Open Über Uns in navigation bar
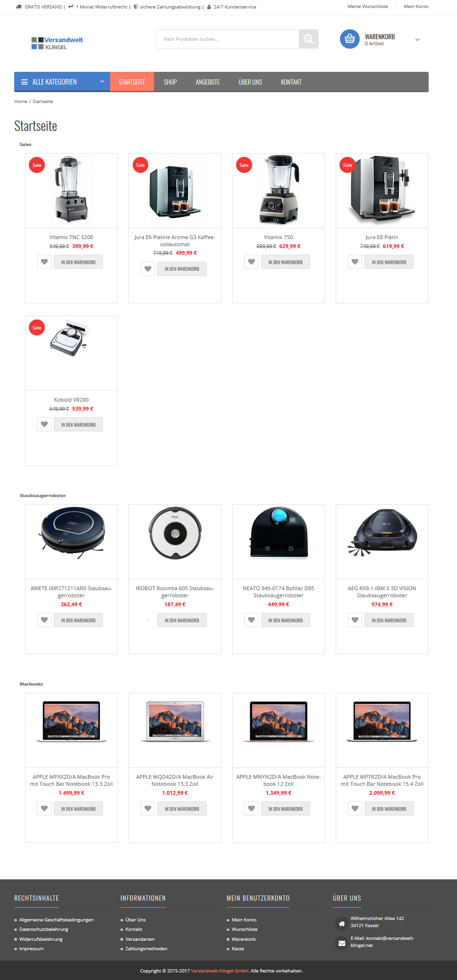This screenshot has width=457, height=980. 250,82
